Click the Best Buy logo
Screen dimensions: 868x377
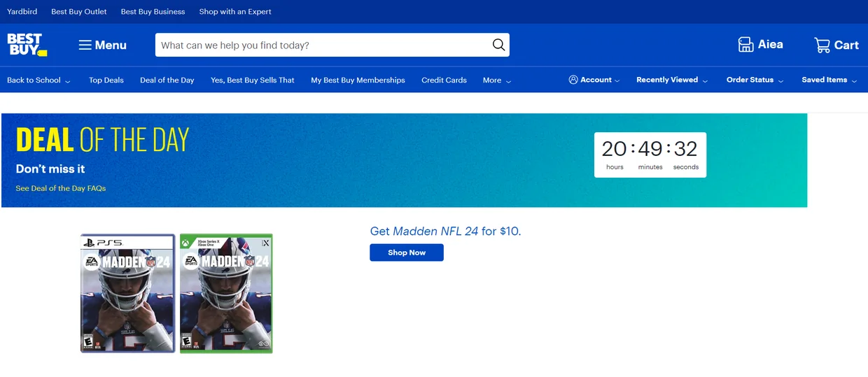27,45
